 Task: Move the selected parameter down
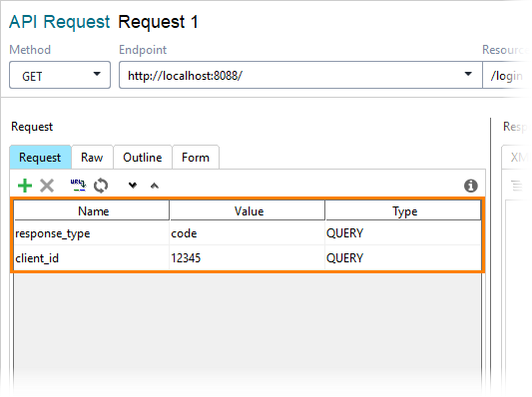tap(133, 186)
